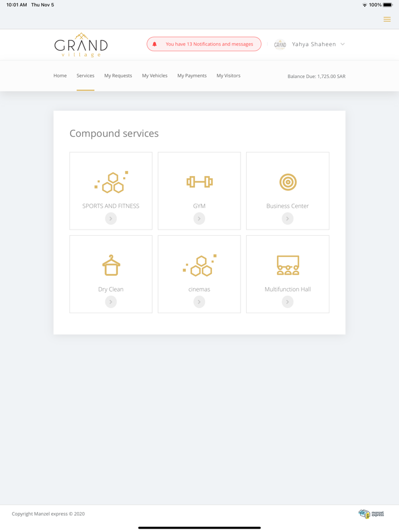The width and height of the screenshot is (399, 532).
Task: Tap the arrow button under Multifunction Hall
Action: 288,302
